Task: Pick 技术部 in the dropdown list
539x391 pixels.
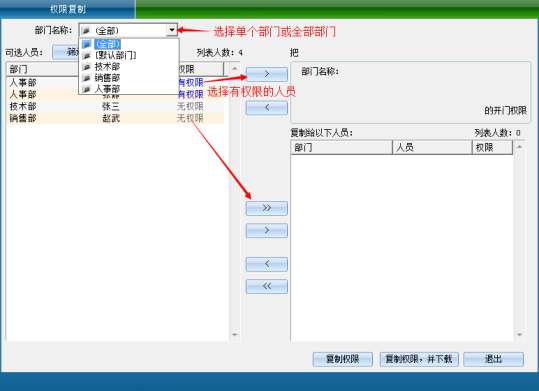Action: click(107, 66)
